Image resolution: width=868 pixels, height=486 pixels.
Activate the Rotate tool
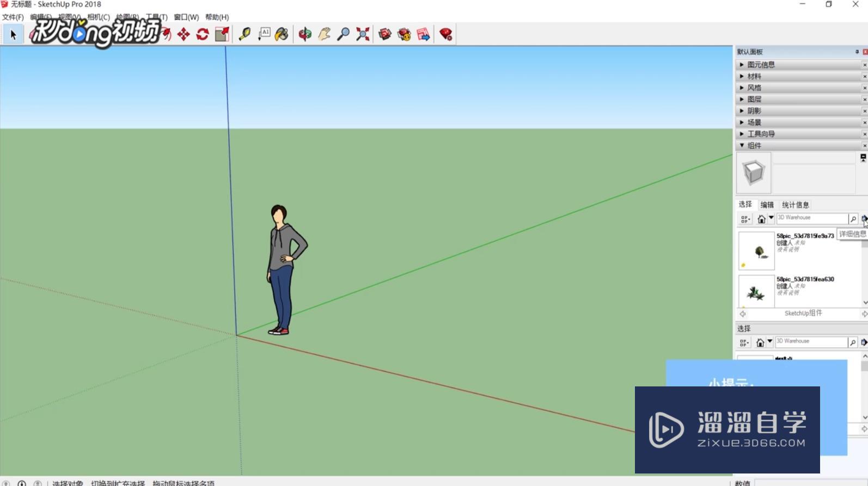[x=203, y=35]
